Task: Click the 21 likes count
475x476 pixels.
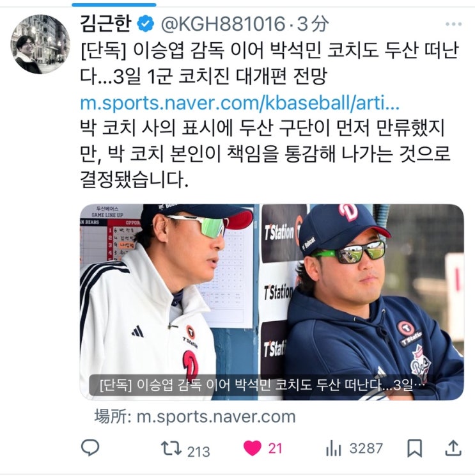Action: coord(275,448)
